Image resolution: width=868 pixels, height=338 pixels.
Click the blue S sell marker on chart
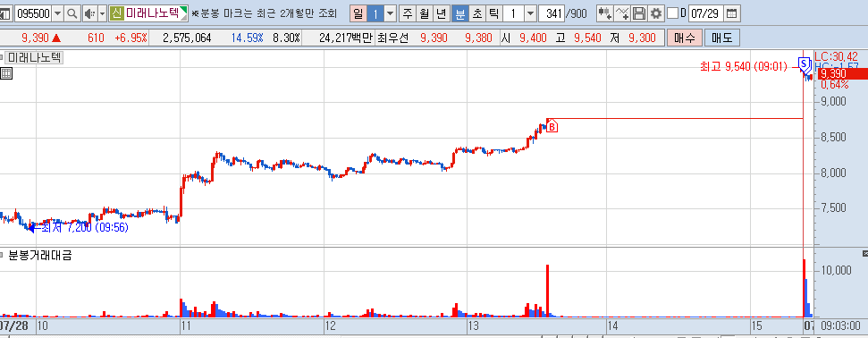(804, 63)
